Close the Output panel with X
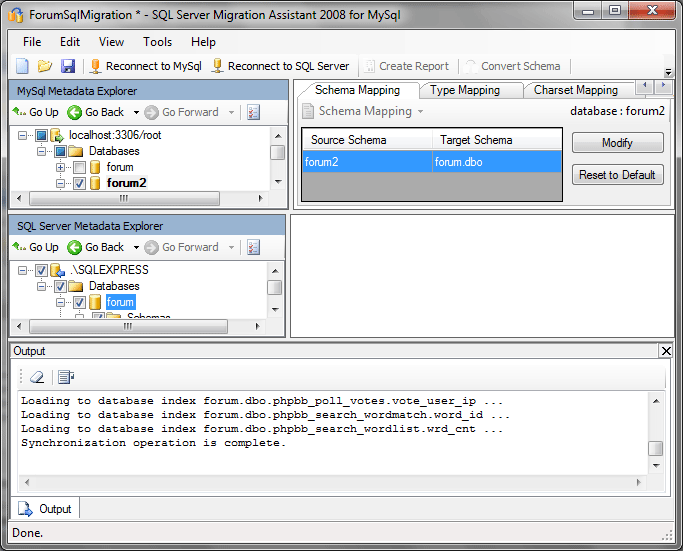The image size is (683, 551). [666, 351]
